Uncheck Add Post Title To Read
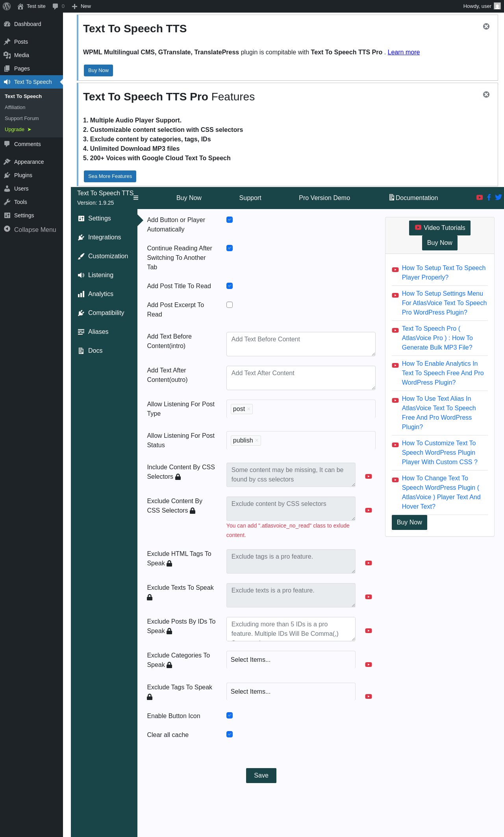The height and width of the screenshot is (837, 504). pyautogui.click(x=230, y=286)
